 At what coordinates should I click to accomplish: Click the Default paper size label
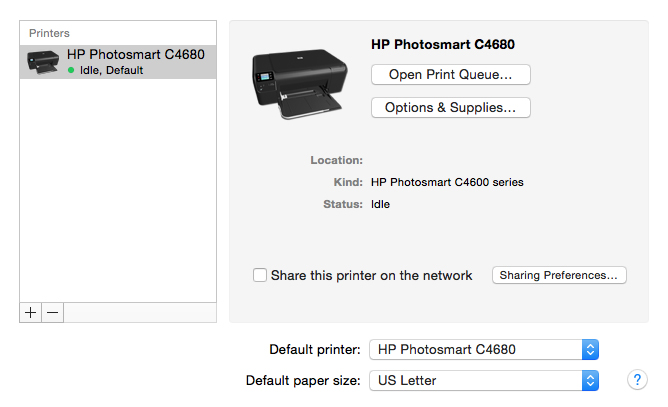(x=303, y=380)
